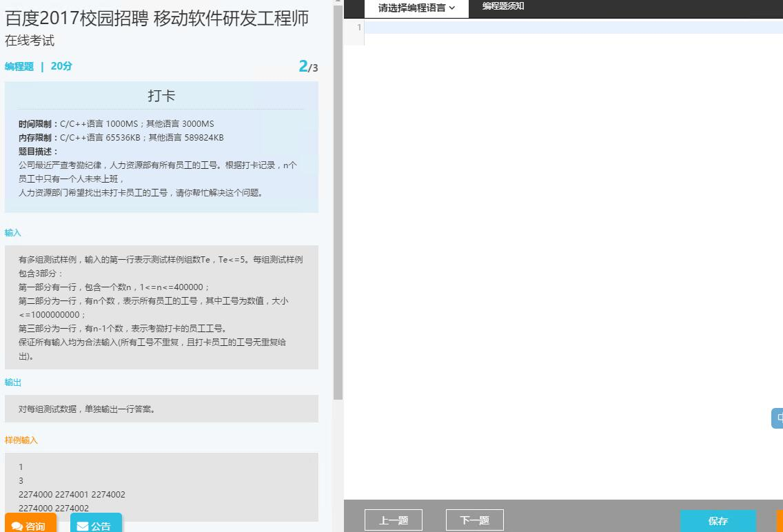Go to previous question with 上一题
Image resolution: width=783 pixels, height=532 pixels.
pyautogui.click(x=394, y=520)
